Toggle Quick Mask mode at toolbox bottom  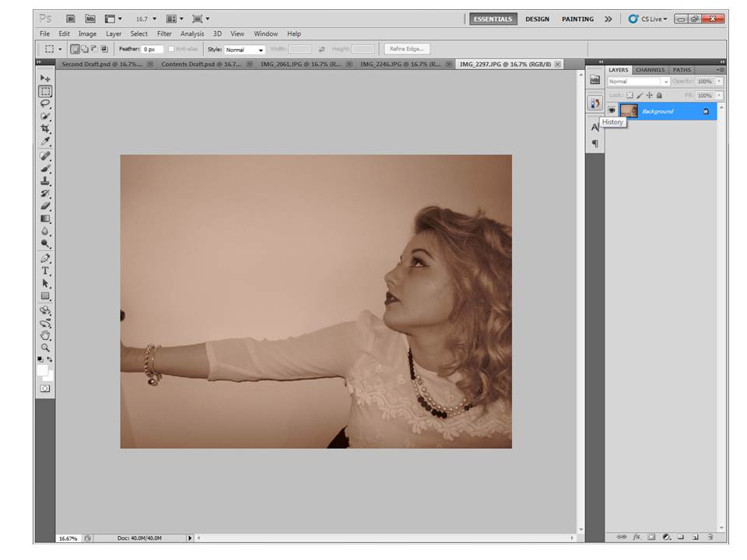[x=45, y=387]
